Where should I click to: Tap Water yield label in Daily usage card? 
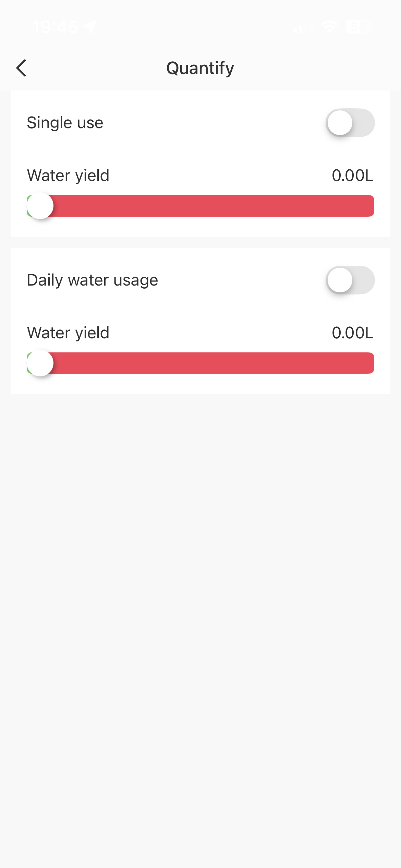click(x=68, y=333)
